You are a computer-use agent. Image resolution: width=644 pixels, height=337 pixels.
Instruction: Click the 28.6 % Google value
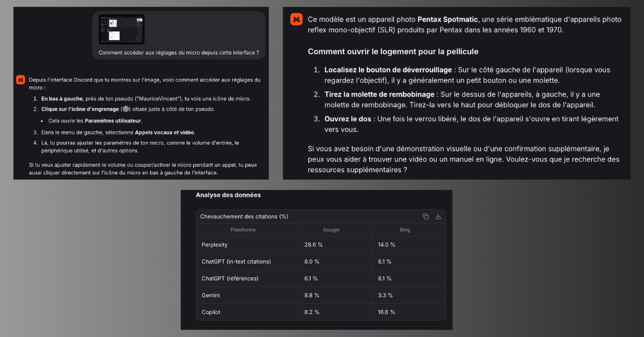[314, 245]
